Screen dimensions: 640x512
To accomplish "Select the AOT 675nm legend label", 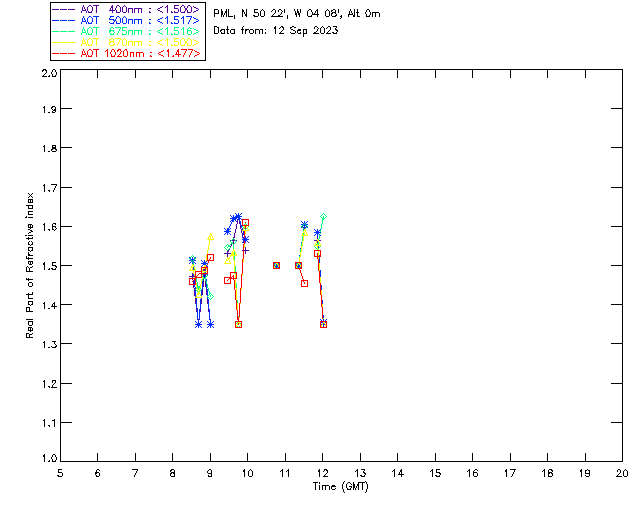I will (140, 31).
